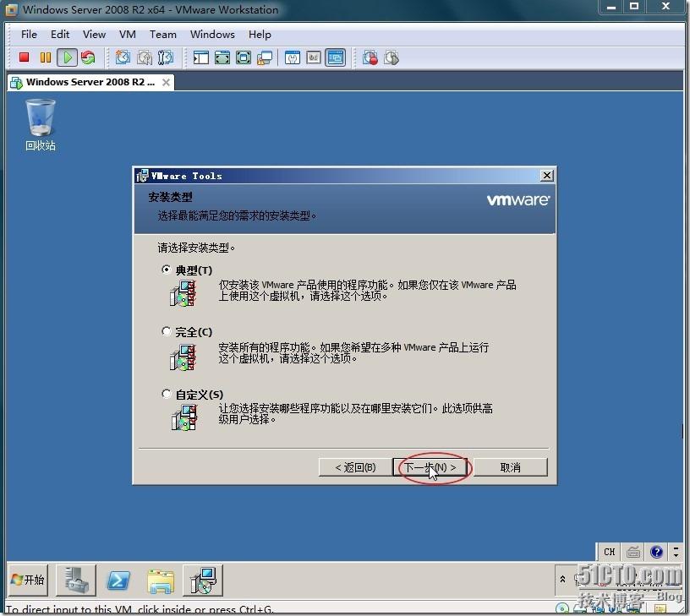This screenshot has width=690, height=616.
Task: Click the green Power On play icon
Action: click(x=68, y=57)
